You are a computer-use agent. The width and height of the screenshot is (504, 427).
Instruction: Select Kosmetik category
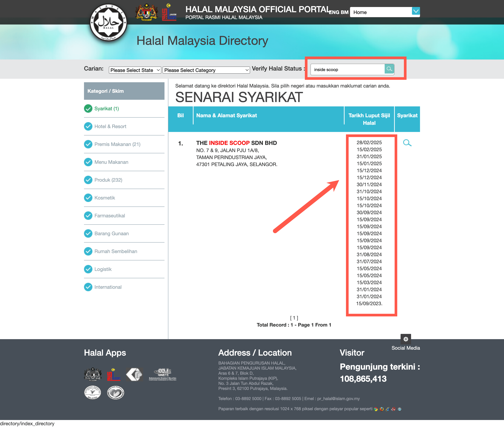coord(105,198)
